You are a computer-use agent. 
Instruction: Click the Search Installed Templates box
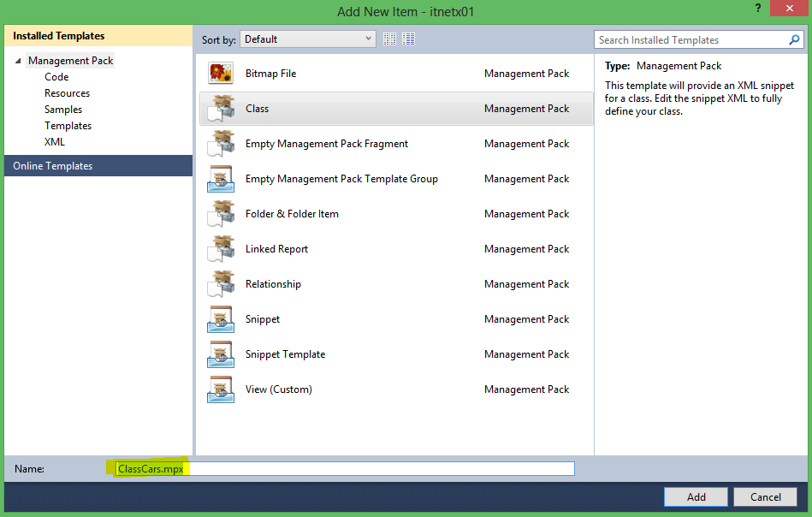(x=689, y=39)
